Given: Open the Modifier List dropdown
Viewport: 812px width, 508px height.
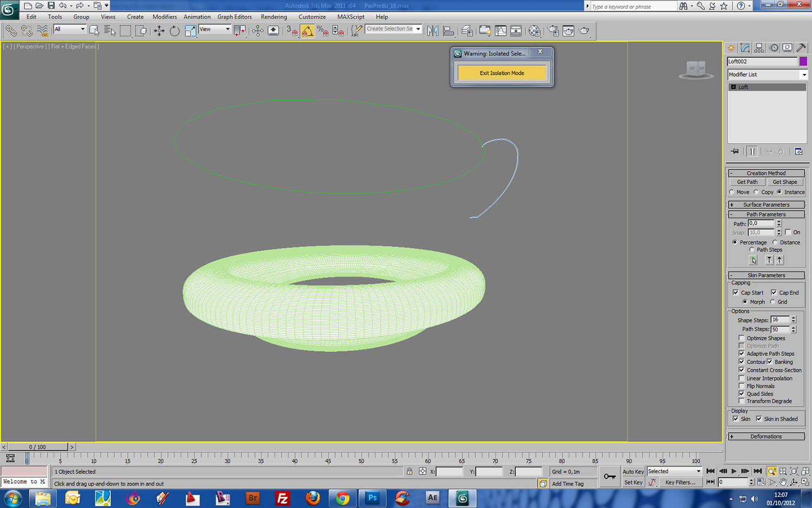Looking at the screenshot, I should pos(767,75).
